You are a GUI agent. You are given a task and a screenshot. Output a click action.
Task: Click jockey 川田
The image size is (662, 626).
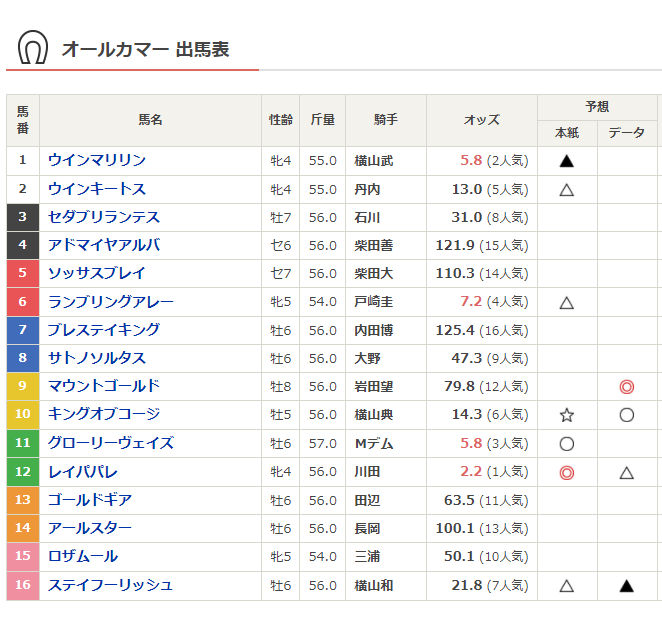367,472
